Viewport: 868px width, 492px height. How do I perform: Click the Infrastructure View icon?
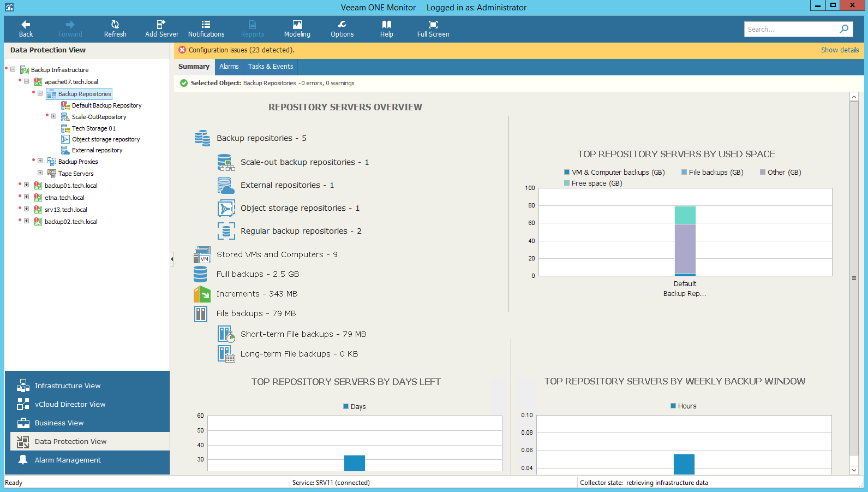point(23,386)
